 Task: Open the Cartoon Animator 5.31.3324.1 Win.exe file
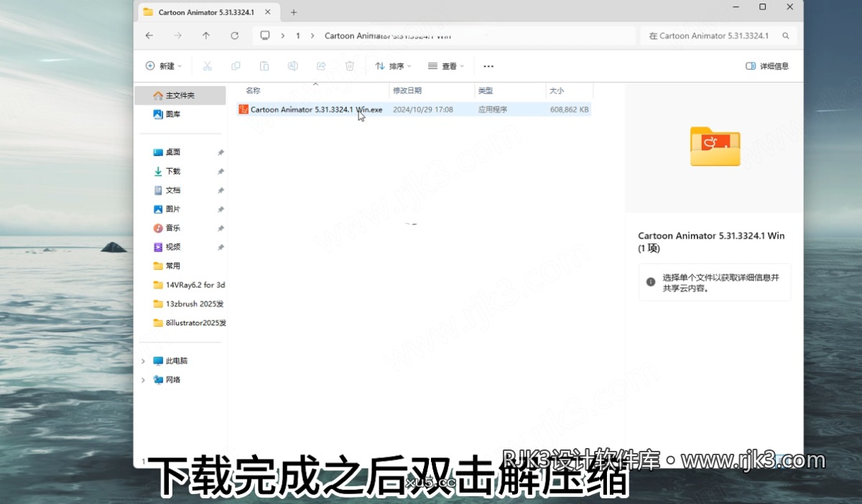413,110
